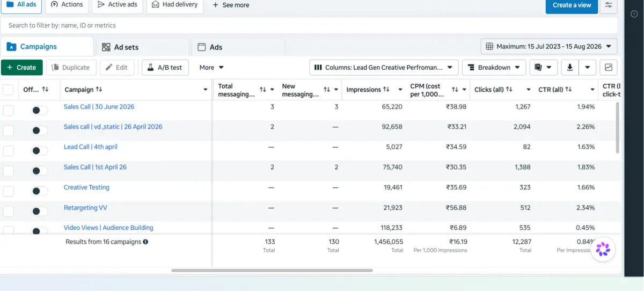
Task: Toggle the Sales call vd static campaign switch
Action: click(40, 130)
